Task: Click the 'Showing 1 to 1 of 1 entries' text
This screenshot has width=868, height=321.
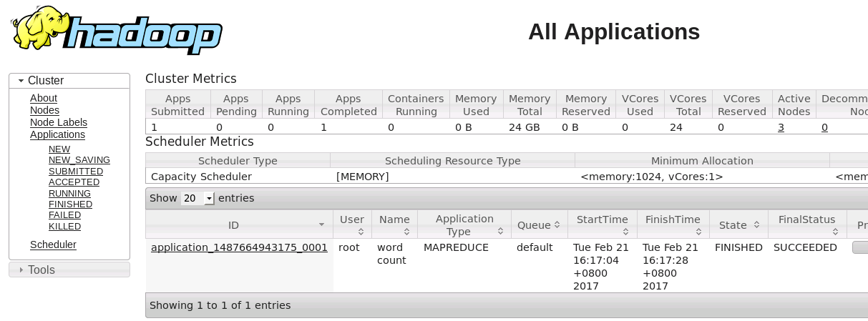Action: tap(220, 305)
